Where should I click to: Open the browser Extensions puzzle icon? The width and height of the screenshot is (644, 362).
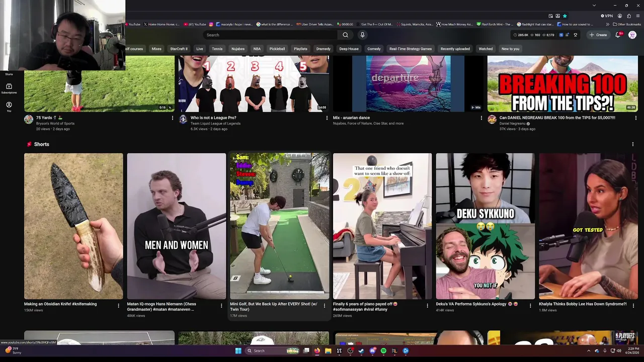[x=629, y=16]
